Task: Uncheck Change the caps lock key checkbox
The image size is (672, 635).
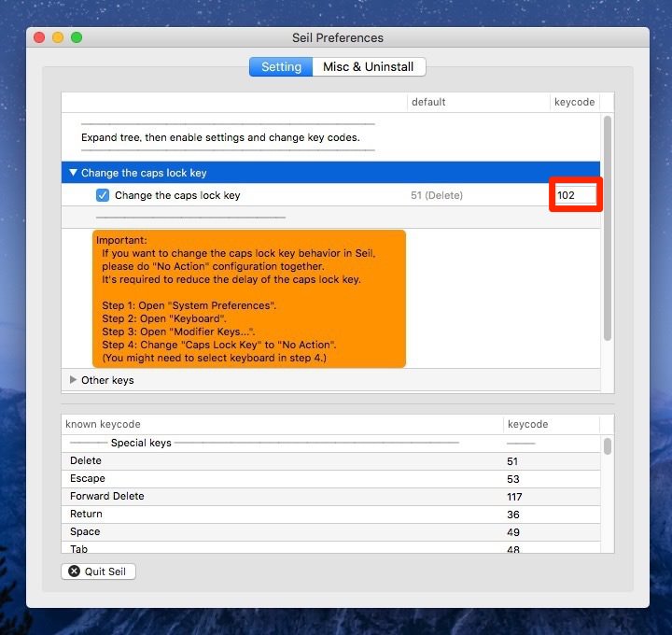Action: [x=103, y=195]
